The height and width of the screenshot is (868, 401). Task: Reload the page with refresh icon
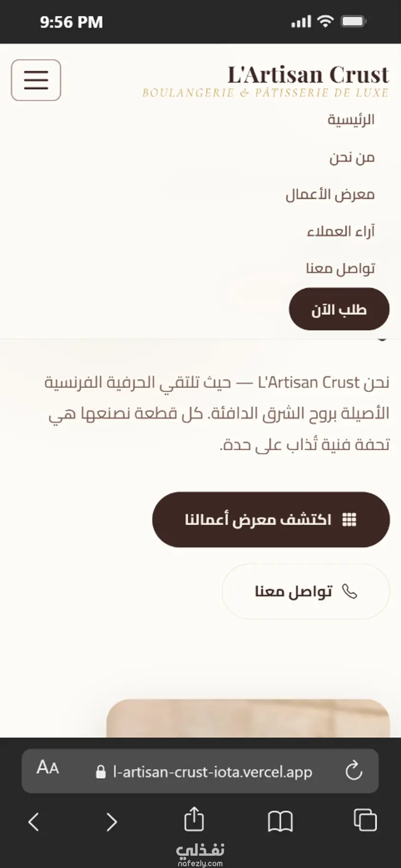click(x=354, y=771)
